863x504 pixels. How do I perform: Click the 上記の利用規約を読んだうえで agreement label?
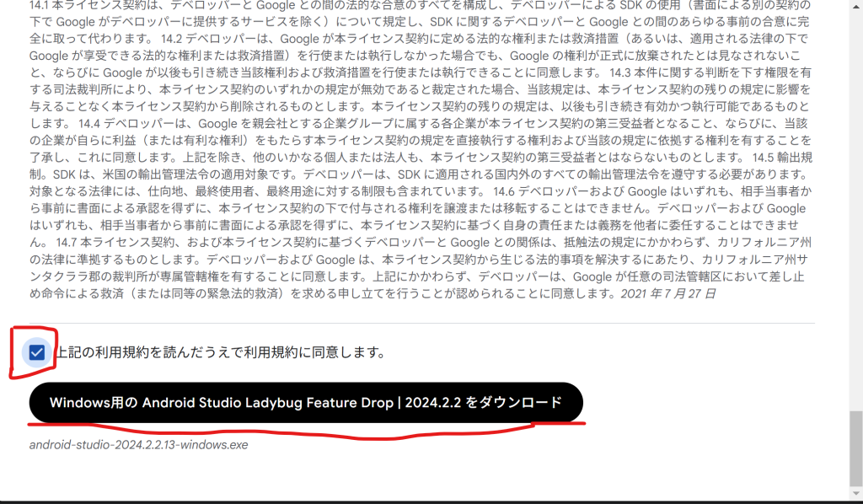220,352
